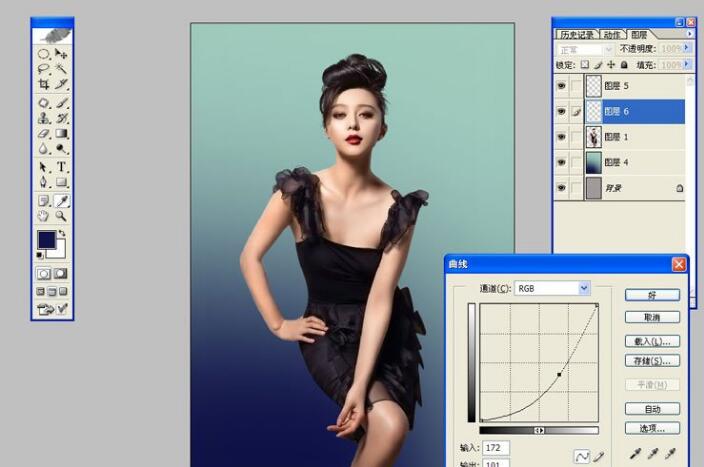Select the Brush tool in toolbox
This screenshot has height=467, width=704.
coord(61,103)
